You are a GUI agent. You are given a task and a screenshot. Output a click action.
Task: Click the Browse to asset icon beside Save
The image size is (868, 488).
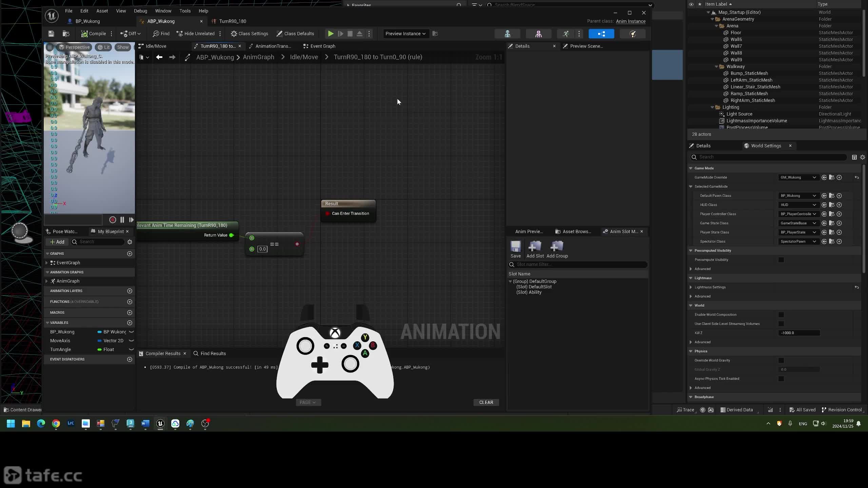click(x=66, y=34)
